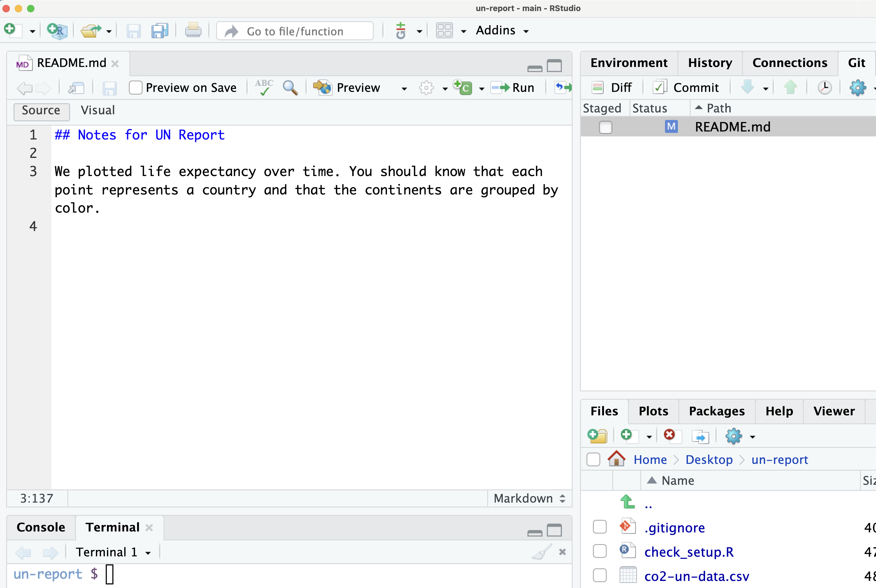Open the Addins menu
This screenshot has width=876, height=588.
(502, 30)
